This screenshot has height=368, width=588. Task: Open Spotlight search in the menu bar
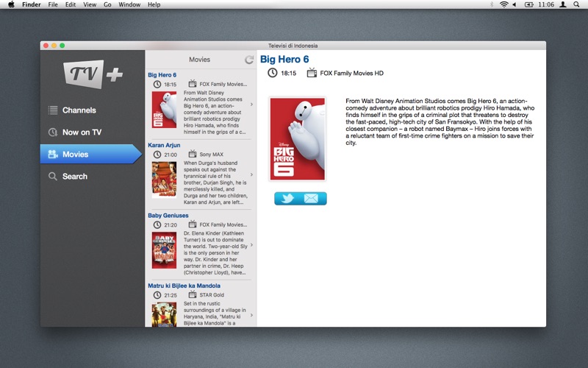pyautogui.click(x=576, y=4)
